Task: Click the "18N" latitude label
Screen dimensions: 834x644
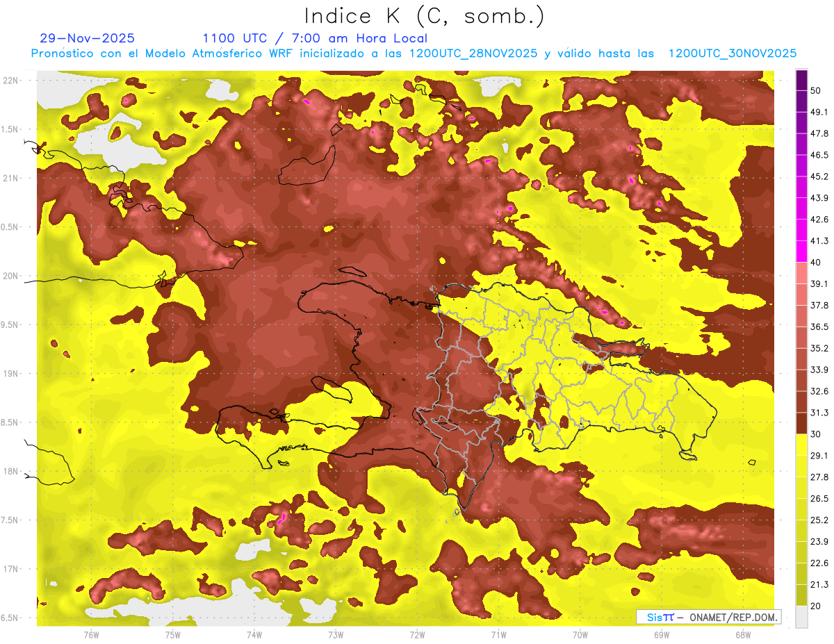Action: tap(10, 471)
